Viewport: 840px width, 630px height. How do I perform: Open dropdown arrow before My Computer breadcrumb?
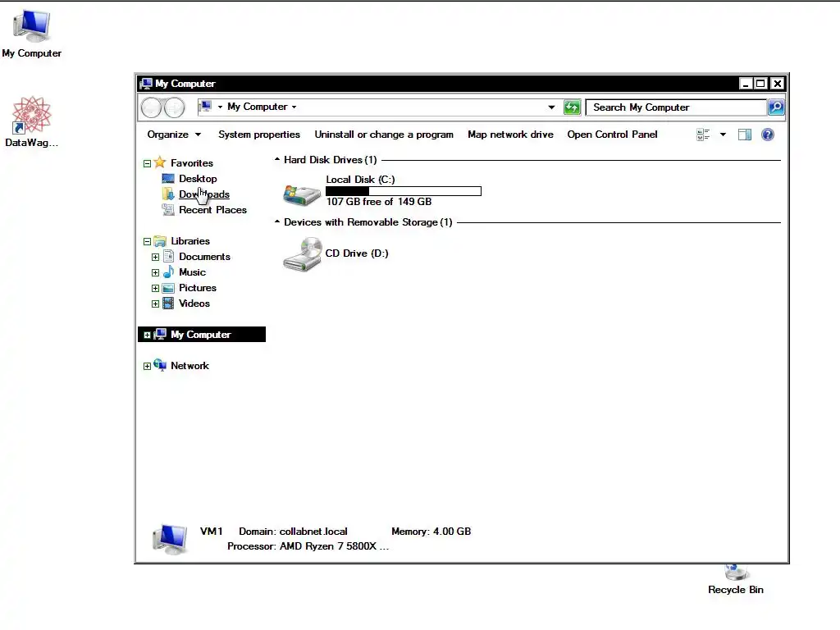[x=220, y=107]
